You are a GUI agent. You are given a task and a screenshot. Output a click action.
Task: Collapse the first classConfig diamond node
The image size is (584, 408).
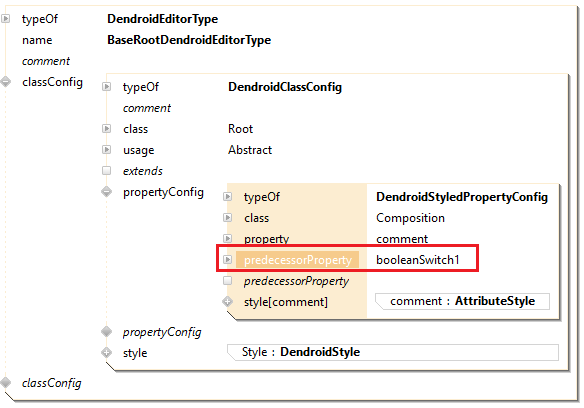click(6, 81)
